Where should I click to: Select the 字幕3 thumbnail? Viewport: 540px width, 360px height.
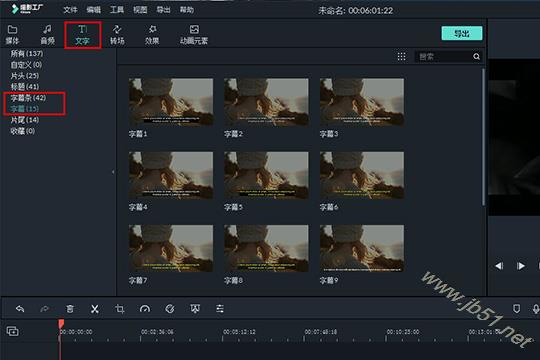362,102
